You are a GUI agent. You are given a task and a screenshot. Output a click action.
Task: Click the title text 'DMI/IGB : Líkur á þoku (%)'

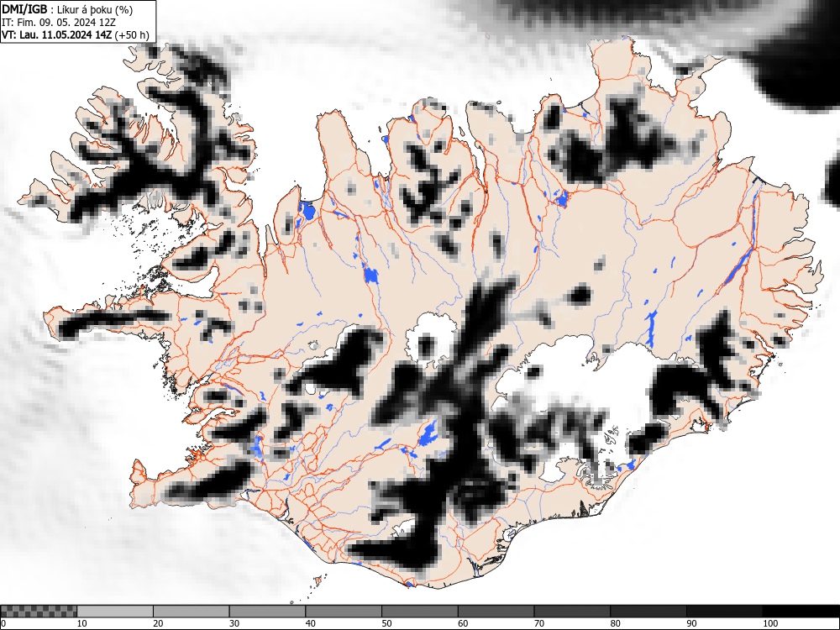(67, 9)
